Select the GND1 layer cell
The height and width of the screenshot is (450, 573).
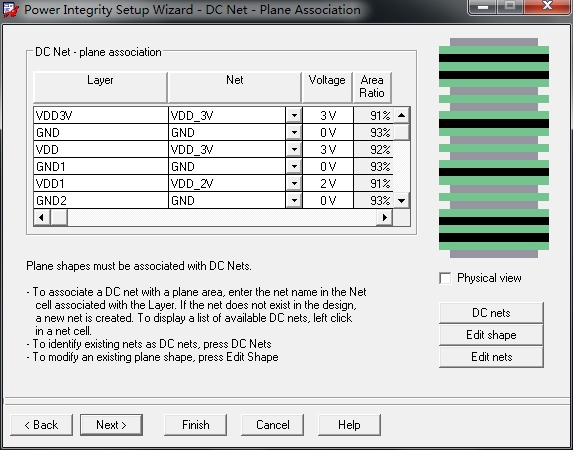(x=101, y=166)
